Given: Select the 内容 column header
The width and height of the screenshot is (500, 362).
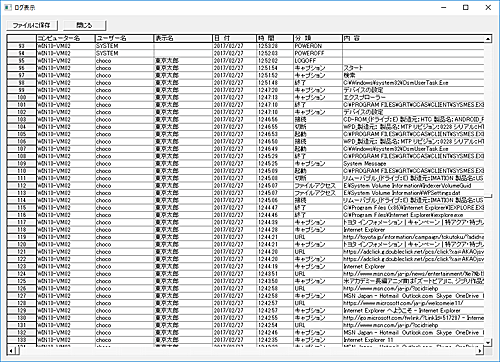Looking at the screenshot, I should (x=413, y=38).
